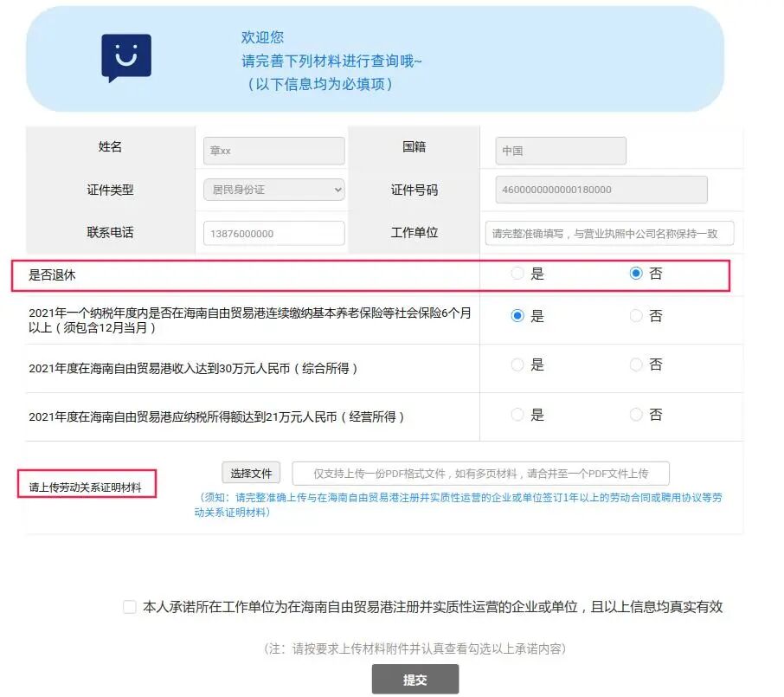Click the highlighted 请上传劳动关系证明材料 label
Image resolution: width=784 pixels, height=697 pixels.
point(85,485)
